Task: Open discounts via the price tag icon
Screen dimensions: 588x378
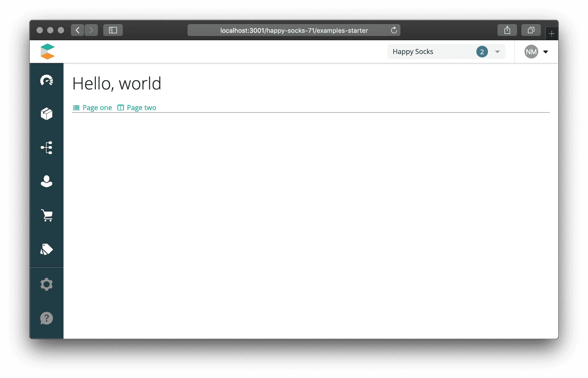Action: (x=46, y=249)
